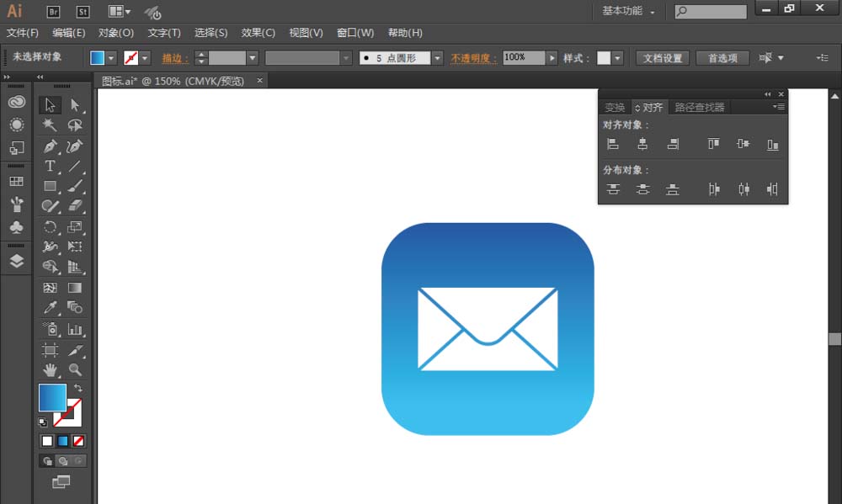Click horizontal distribute right icon
This screenshot has width=842, height=504.
(x=773, y=189)
